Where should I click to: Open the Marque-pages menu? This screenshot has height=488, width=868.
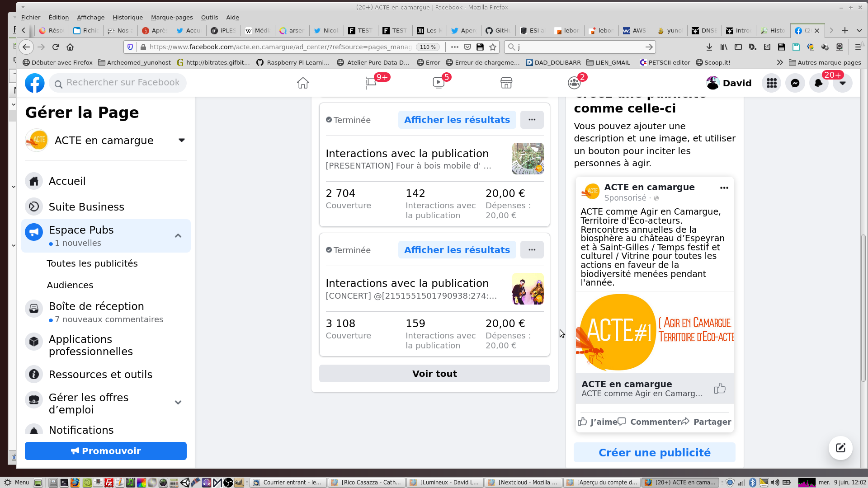pos(172,17)
